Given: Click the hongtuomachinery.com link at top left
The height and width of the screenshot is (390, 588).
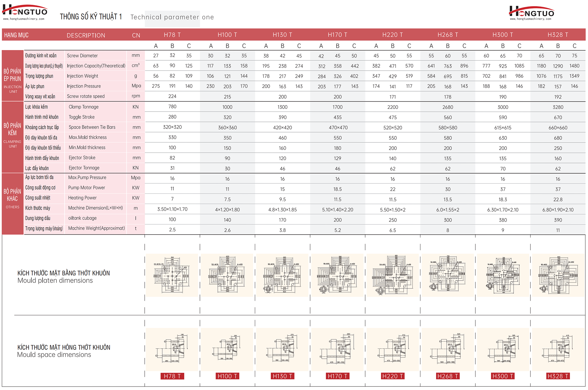Looking at the screenshot, I should click(x=24, y=19).
